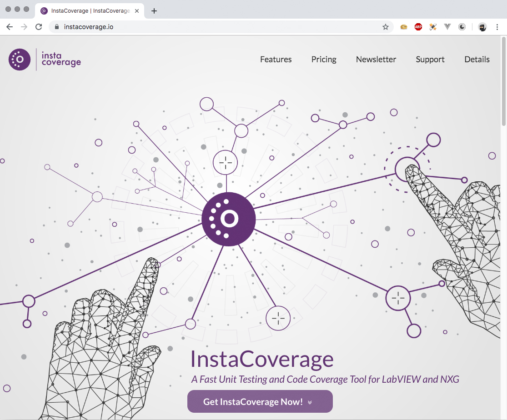This screenshot has width=507, height=420.
Task: Click Get InstaCoverage Now button
Action: pyautogui.click(x=260, y=401)
